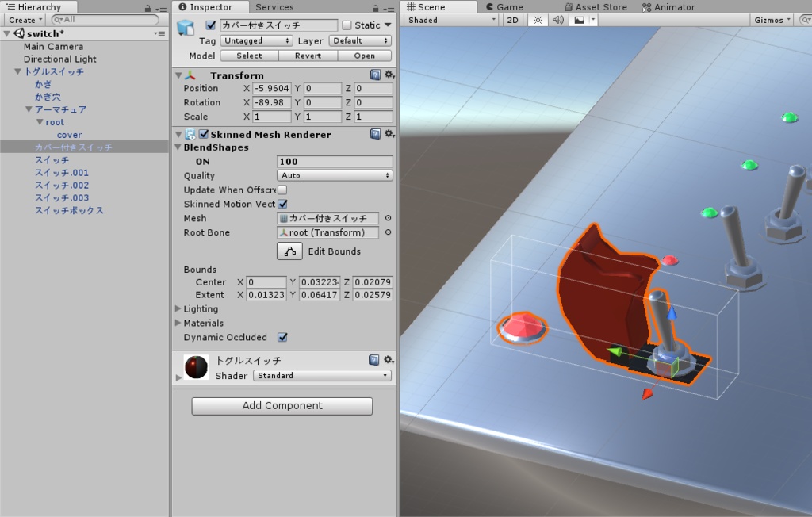
Task: Switch to the Animator tab
Action: pos(668,7)
